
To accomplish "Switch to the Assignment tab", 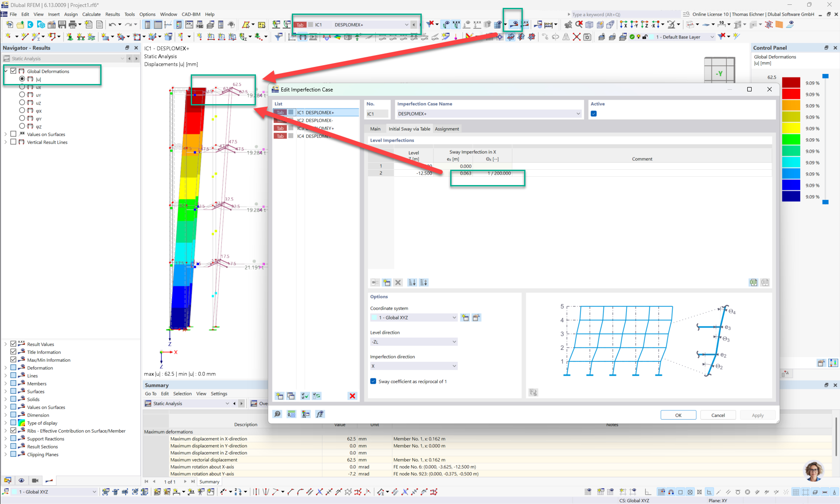I will [x=446, y=129].
